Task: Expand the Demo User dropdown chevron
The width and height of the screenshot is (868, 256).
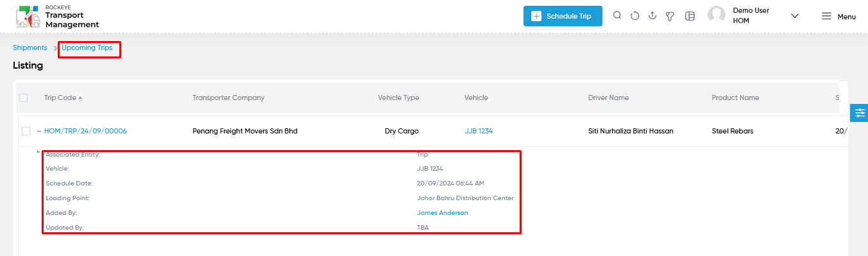Action: (x=795, y=16)
